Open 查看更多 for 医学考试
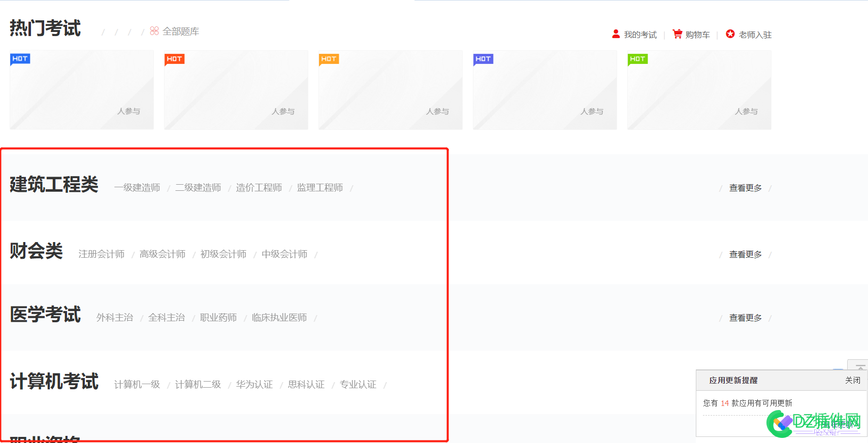Viewport: 868px width, 443px height. click(745, 318)
